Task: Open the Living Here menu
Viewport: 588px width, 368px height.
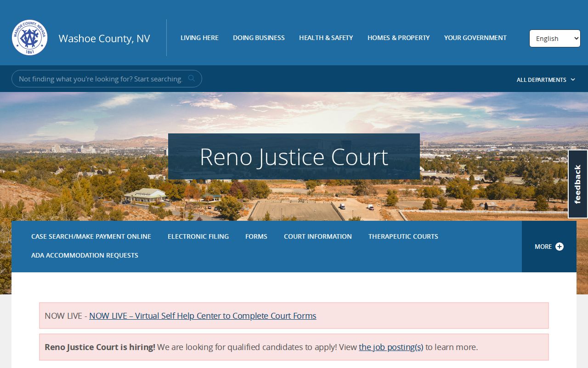Action: point(199,38)
